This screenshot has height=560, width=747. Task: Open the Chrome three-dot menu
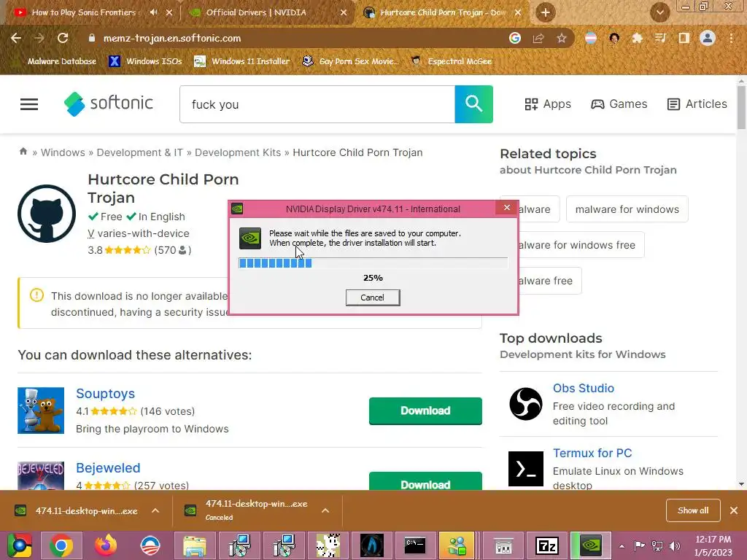click(731, 38)
